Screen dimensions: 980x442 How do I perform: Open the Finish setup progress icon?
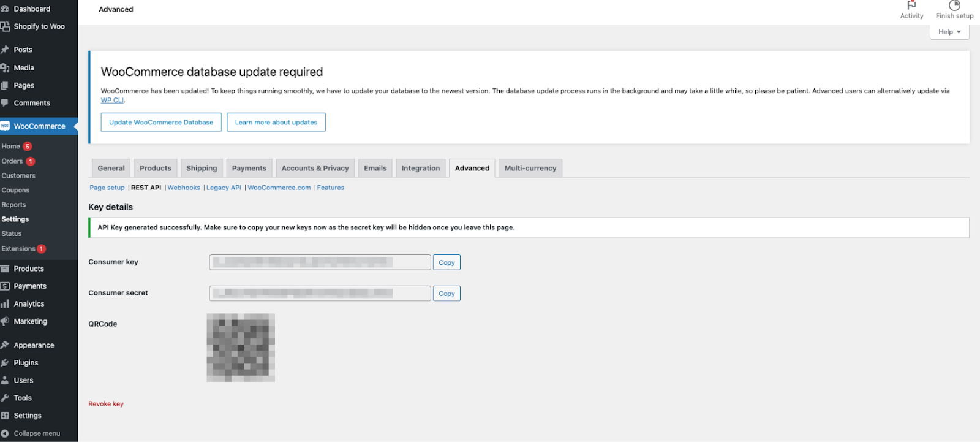point(954,5)
